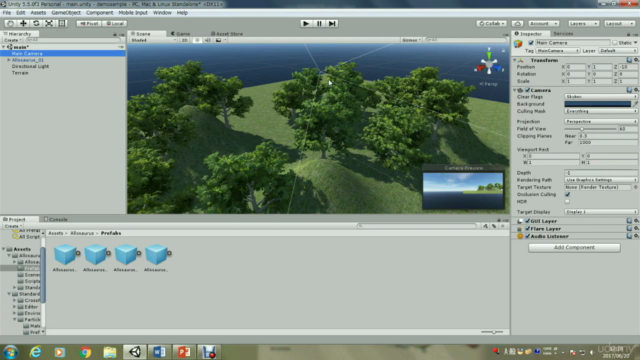This screenshot has height=360, width=640.
Task: Select the Rotate tool
Action: 36,23
